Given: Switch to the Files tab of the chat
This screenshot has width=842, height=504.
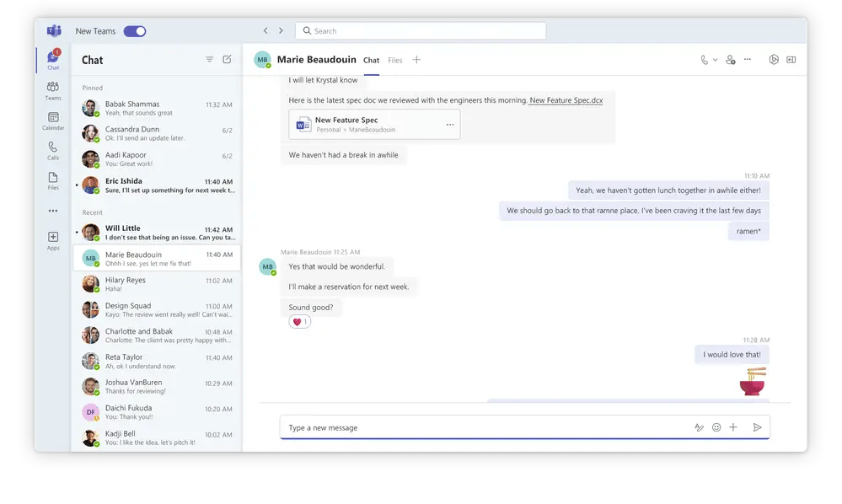Looking at the screenshot, I should 394,61.
